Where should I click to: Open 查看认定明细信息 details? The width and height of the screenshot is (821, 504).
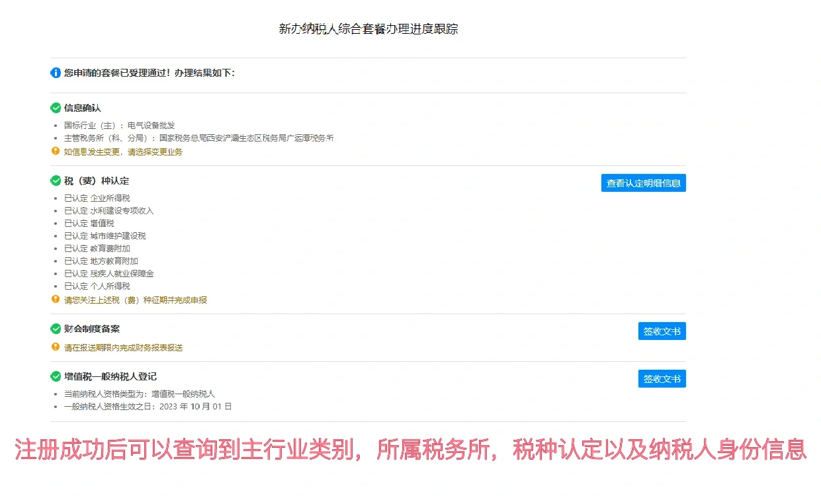643,183
